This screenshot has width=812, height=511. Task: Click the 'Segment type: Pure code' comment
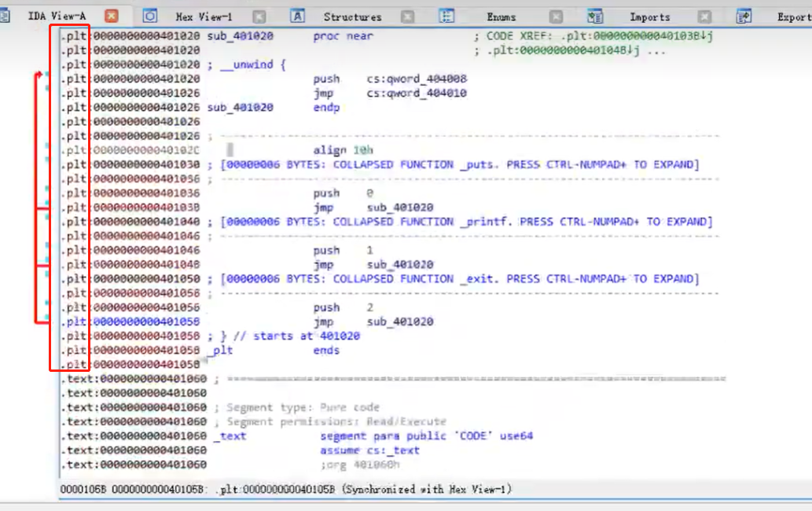tap(297, 407)
